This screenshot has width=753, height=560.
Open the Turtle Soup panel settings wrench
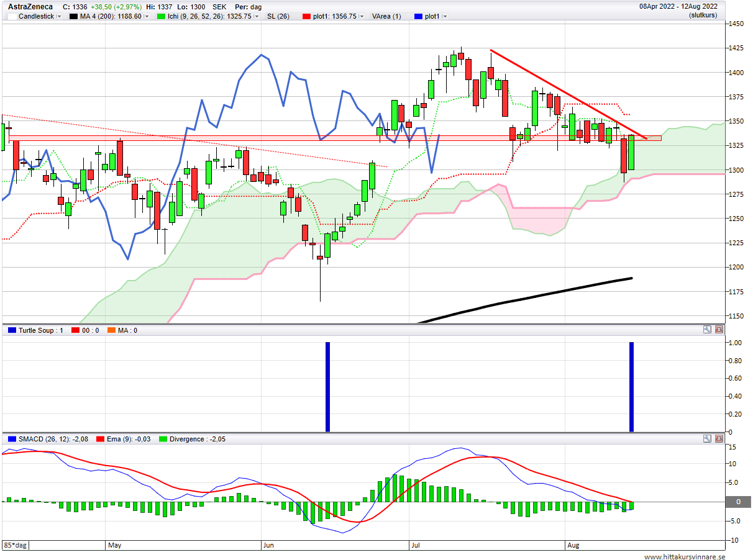[x=707, y=330]
